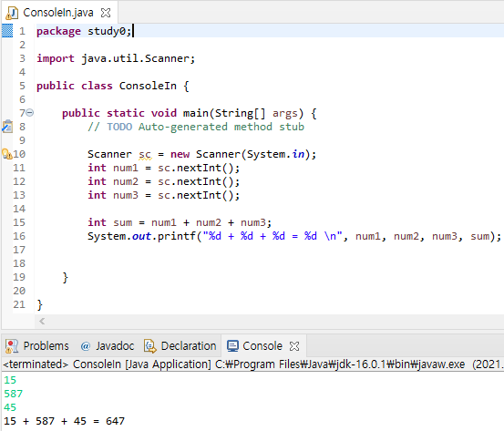This screenshot has height=431, width=504.
Task: Click the format string on line 16
Action: click(x=273, y=236)
